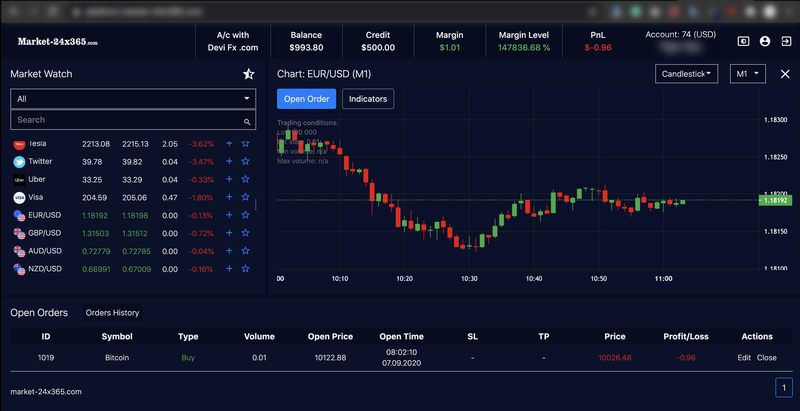Toggle the Market Watch favorites star filter
Viewport: 800px width, 411px height.
248,74
